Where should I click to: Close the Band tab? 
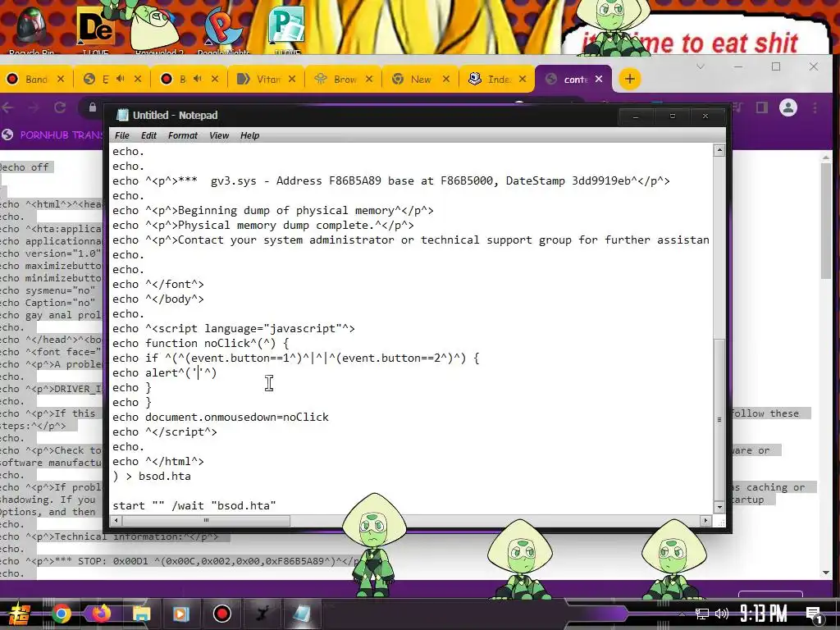[61, 79]
